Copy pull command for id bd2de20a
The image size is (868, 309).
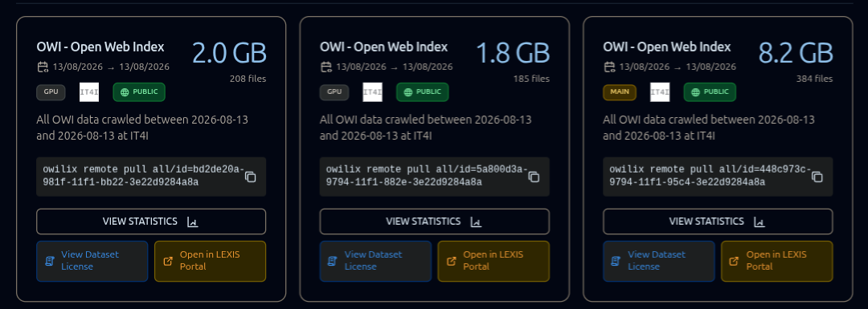[251, 177]
